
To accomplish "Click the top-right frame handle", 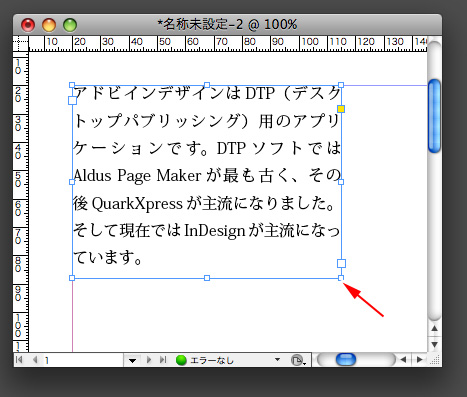I will (x=341, y=85).
